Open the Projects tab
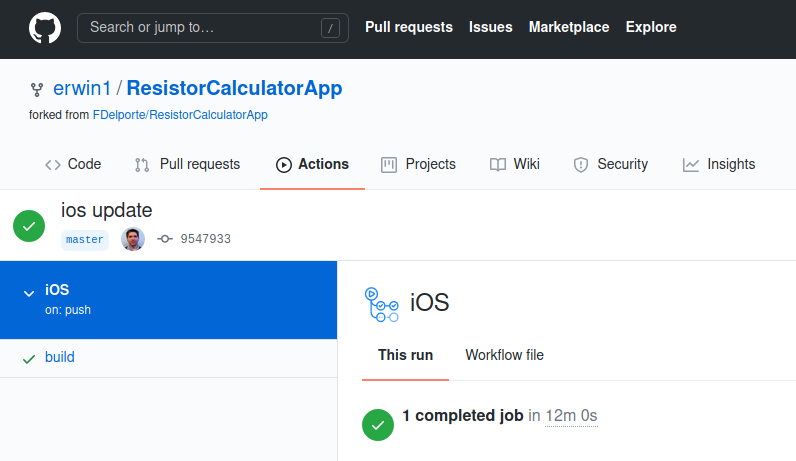The image size is (796, 461). coord(418,164)
